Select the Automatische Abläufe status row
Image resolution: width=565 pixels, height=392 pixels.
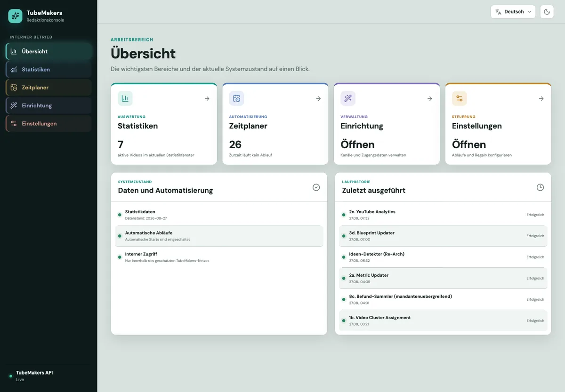click(219, 236)
